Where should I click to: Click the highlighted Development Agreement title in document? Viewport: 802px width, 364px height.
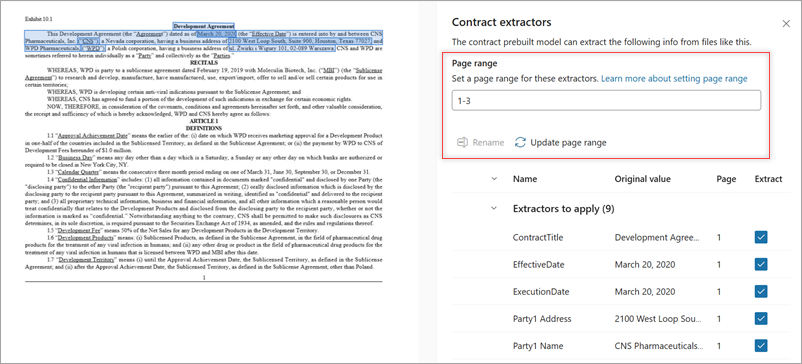204,26
